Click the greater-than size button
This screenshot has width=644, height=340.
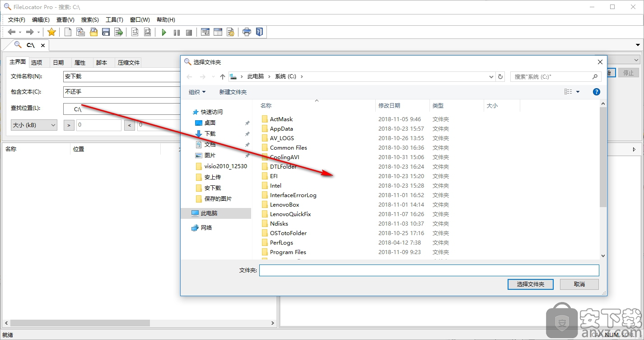[x=69, y=125]
